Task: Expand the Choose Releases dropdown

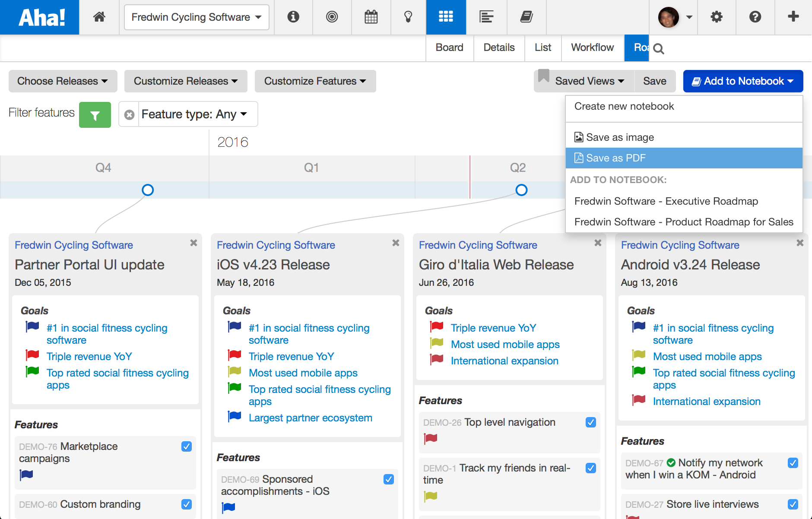Action: tap(63, 81)
